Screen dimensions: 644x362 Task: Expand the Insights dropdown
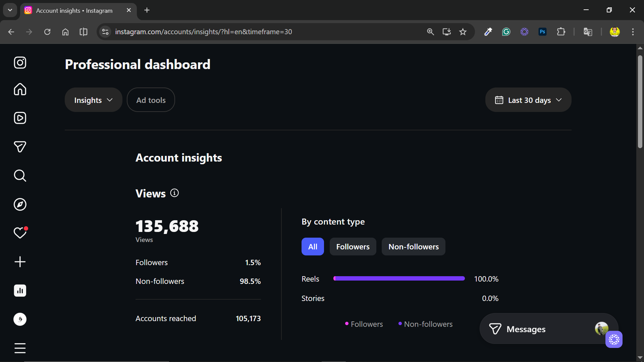click(93, 100)
